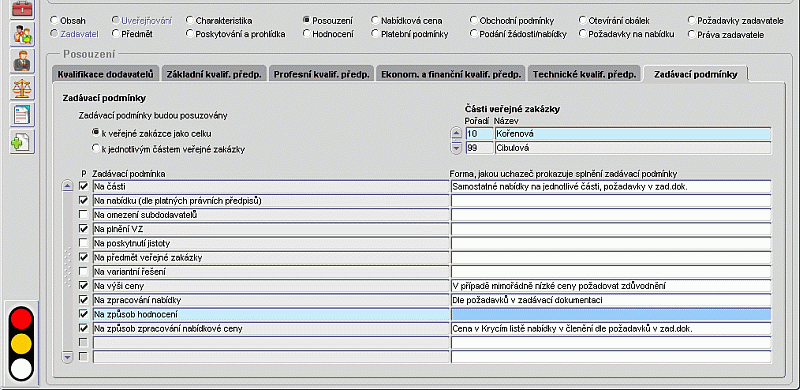
Task: Click conditions list scroll up arrow
Action: tap(68, 186)
